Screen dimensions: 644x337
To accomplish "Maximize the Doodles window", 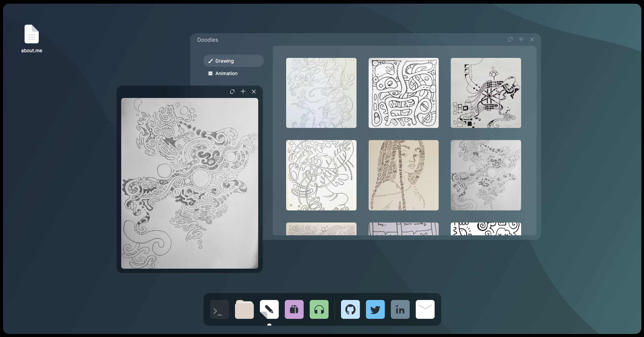I will [510, 39].
